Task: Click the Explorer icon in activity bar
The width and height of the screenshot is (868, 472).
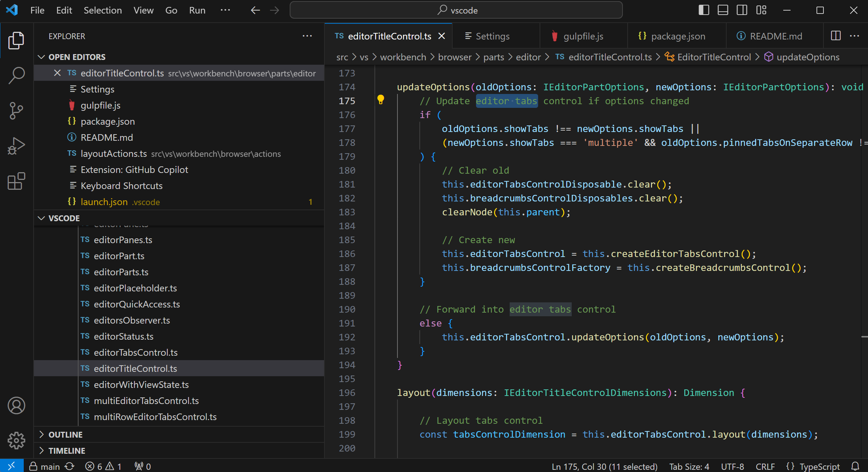Action: coord(16,41)
